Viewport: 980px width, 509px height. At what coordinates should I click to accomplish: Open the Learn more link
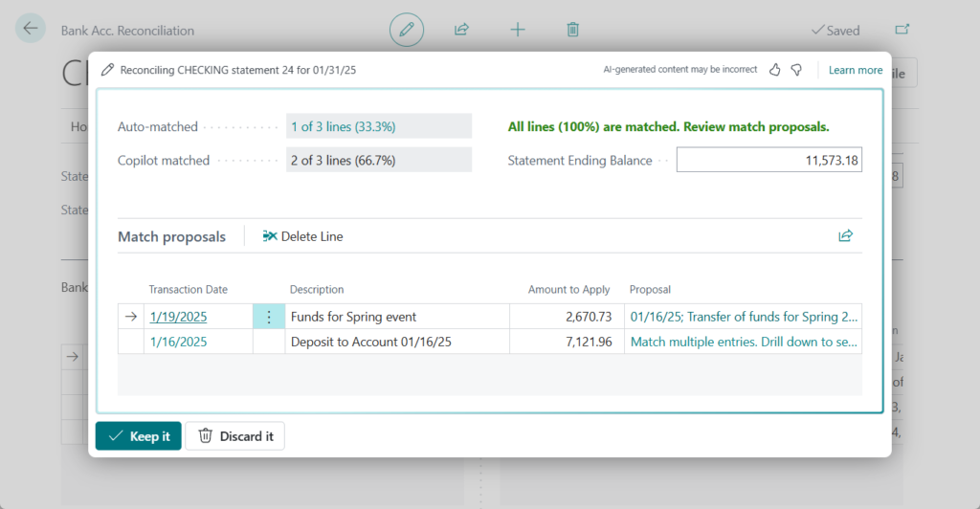(856, 70)
